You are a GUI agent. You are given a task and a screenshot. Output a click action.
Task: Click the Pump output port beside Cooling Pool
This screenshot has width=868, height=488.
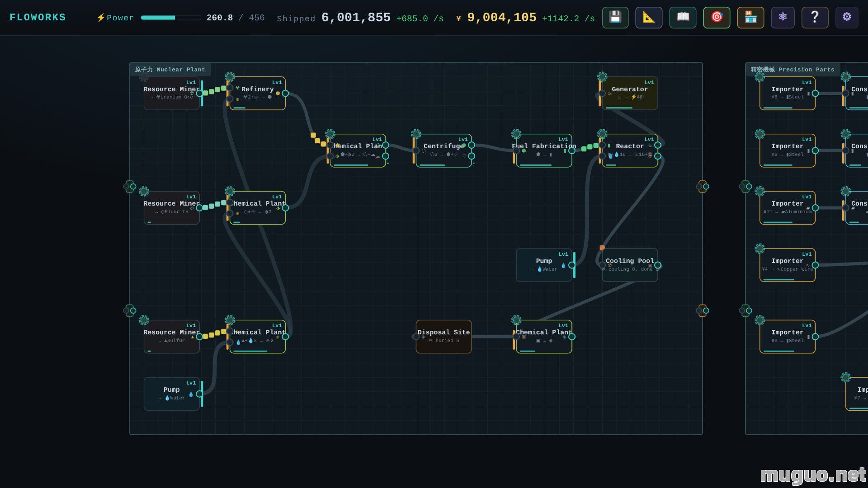[572, 265]
